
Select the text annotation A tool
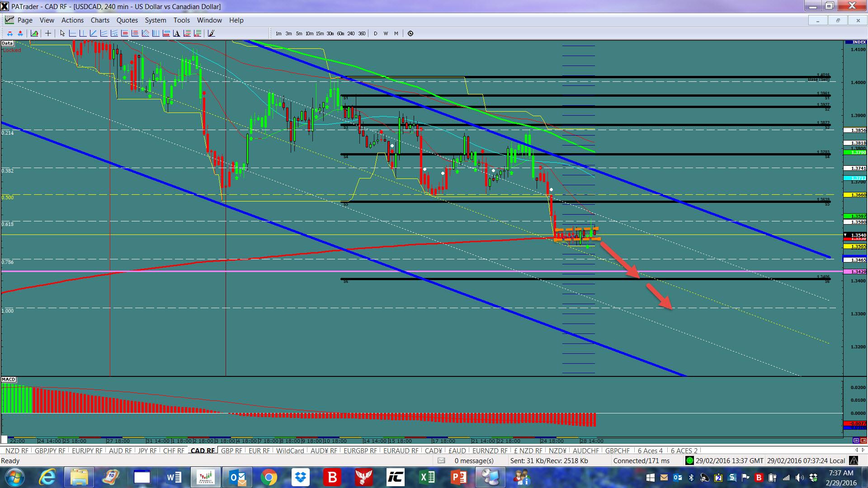point(176,33)
